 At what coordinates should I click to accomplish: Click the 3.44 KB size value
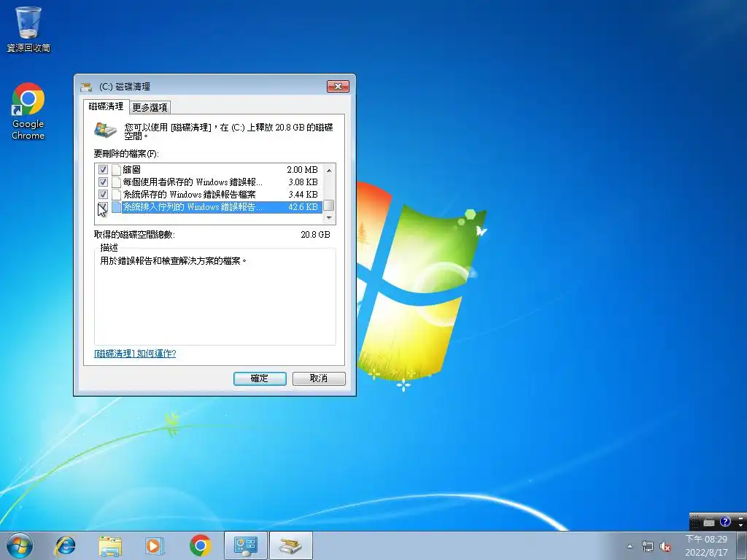pyautogui.click(x=303, y=194)
